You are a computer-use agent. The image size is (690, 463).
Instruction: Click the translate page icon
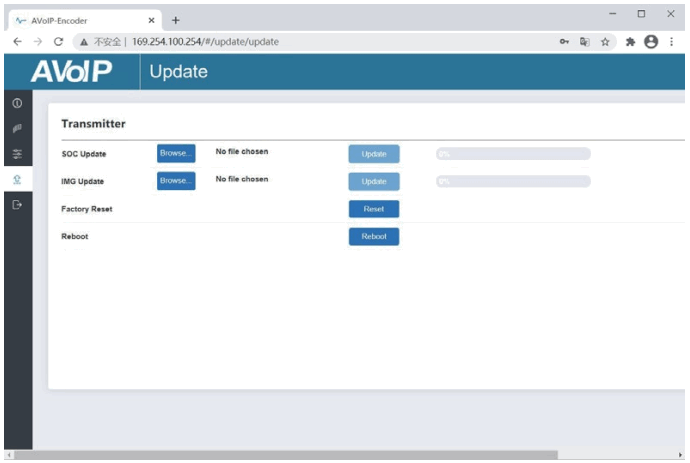584,42
